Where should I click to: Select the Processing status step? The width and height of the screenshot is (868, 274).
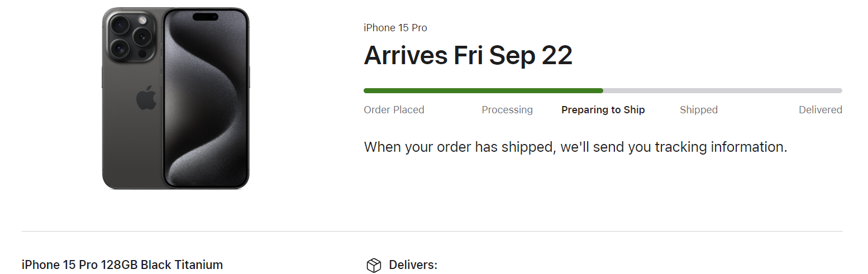click(507, 110)
